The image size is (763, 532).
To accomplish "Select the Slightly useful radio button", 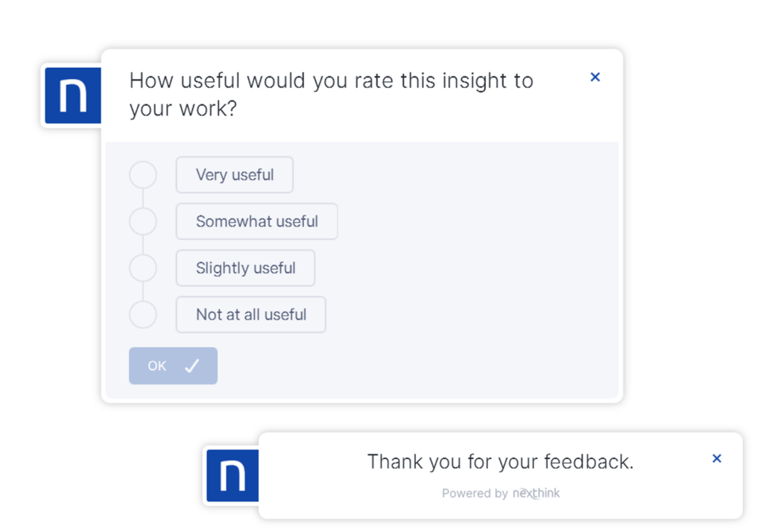I will click(x=143, y=267).
